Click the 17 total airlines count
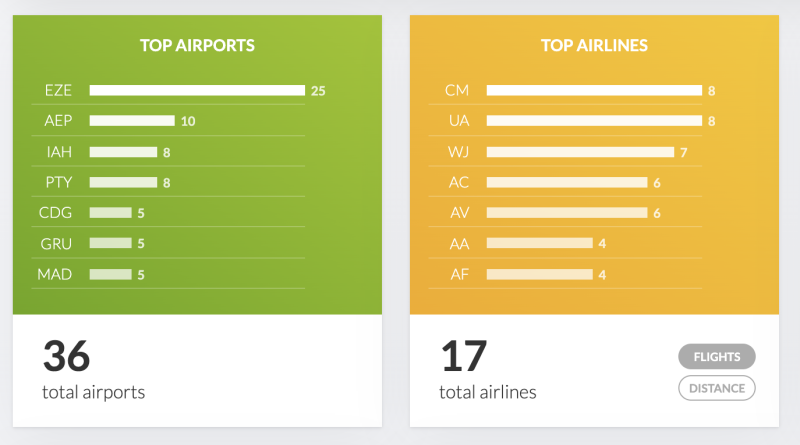The image size is (800, 445). click(x=463, y=357)
